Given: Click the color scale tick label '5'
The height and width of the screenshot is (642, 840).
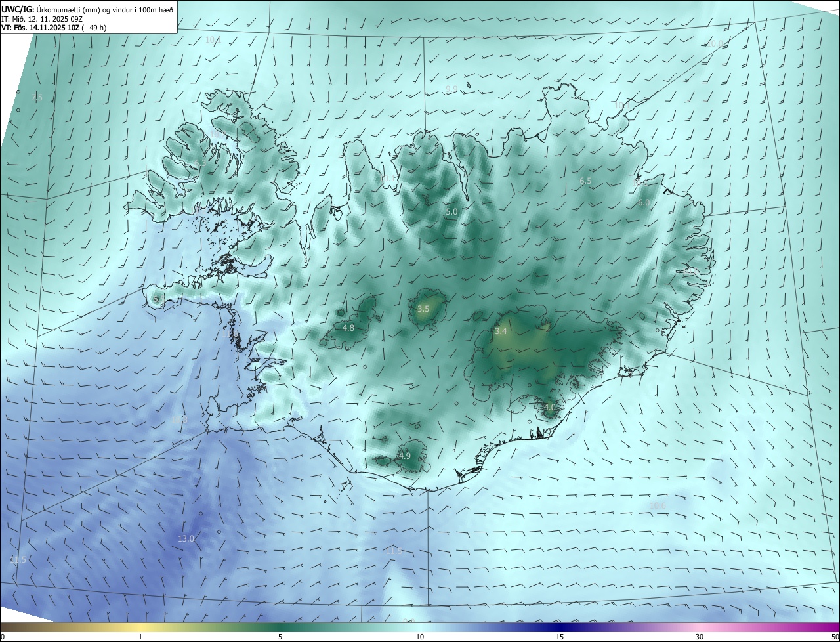Looking at the screenshot, I should pos(280,637).
